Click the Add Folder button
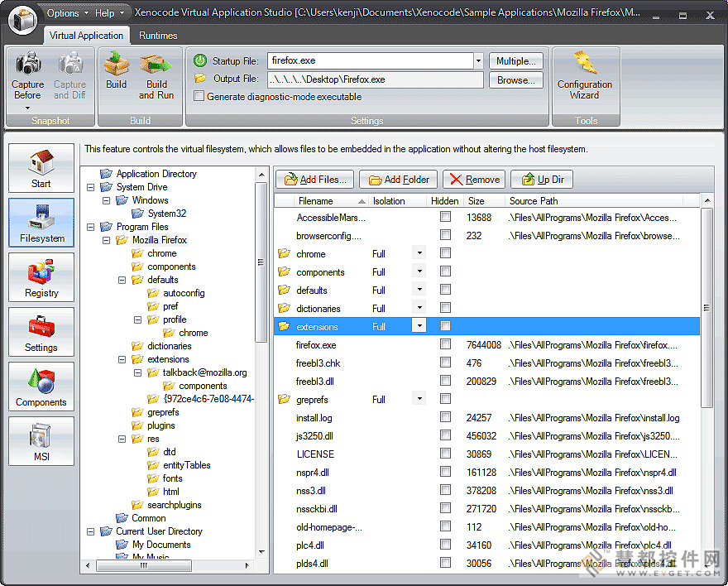The height and width of the screenshot is (586, 728). [x=399, y=180]
